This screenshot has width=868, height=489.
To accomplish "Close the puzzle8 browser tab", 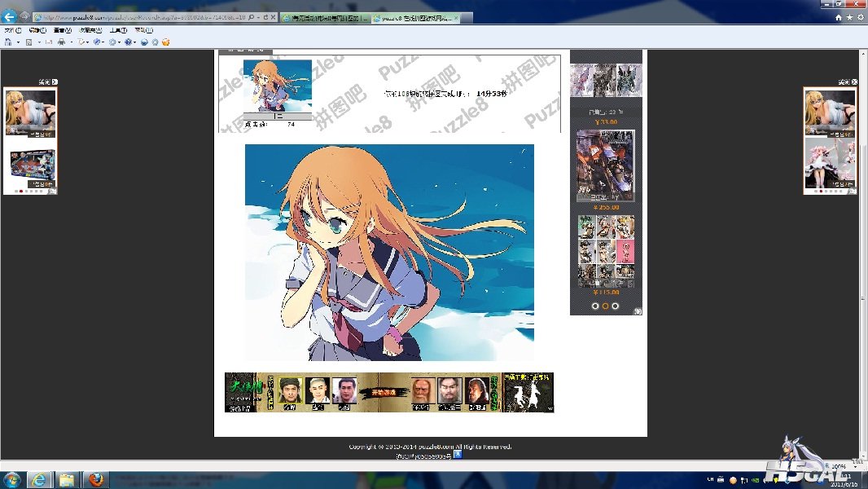I will (456, 18).
